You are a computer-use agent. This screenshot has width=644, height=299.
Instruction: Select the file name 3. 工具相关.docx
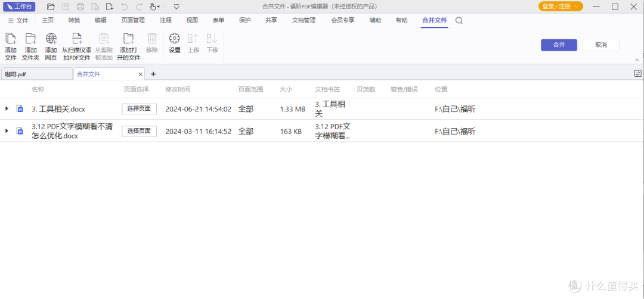point(58,109)
